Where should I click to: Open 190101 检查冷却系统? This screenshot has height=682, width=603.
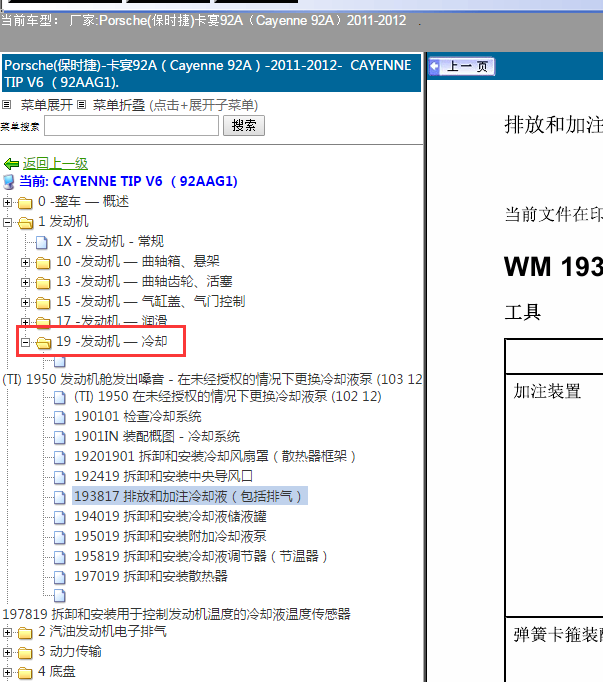137,417
